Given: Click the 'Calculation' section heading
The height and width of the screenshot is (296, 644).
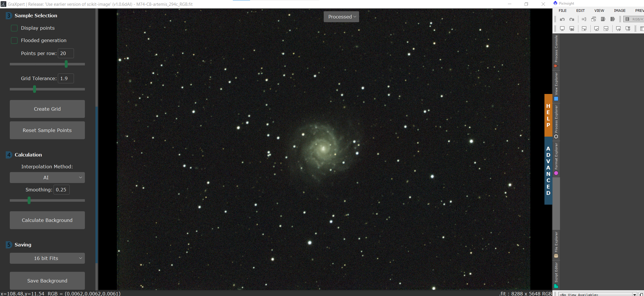Looking at the screenshot, I should point(28,155).
